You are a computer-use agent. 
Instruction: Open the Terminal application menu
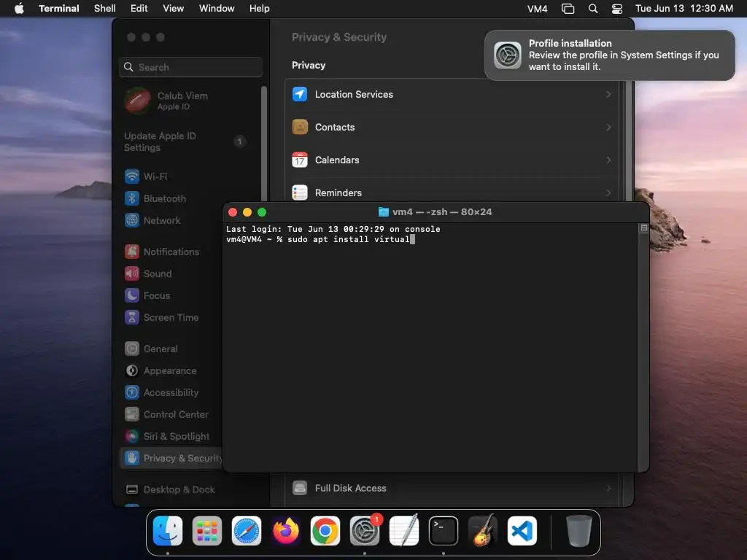point(58,8)
